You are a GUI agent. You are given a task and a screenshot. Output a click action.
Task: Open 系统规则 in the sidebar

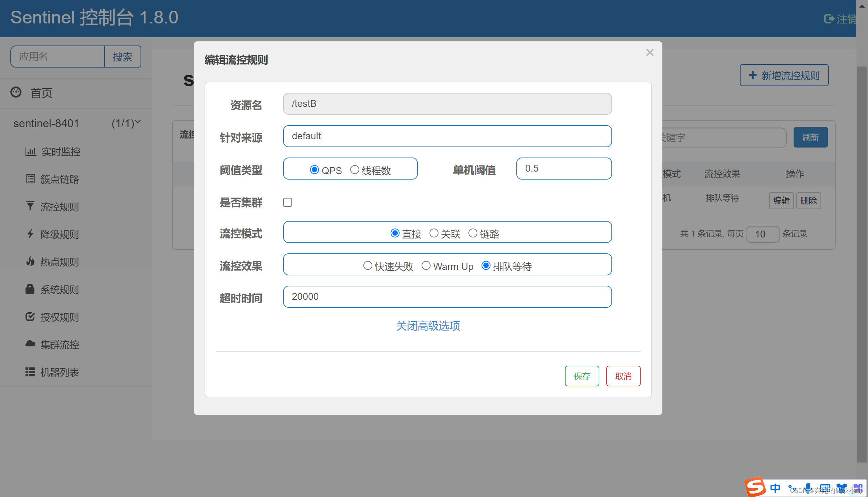click(60, 290)
